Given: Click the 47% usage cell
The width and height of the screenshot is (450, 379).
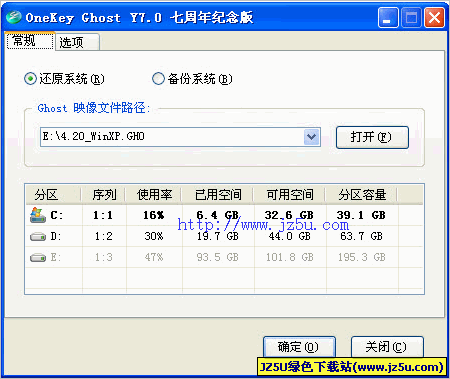Looking at the screenshot, I should point(154,258).
